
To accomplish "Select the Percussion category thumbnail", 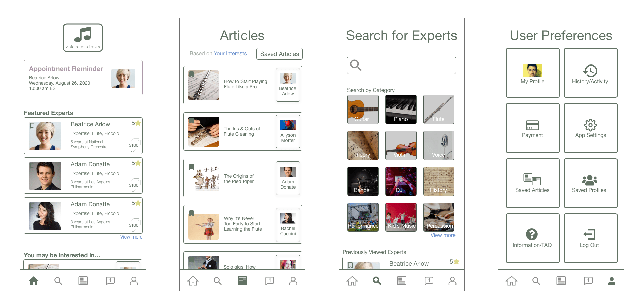I will click(x=439, y=217).
